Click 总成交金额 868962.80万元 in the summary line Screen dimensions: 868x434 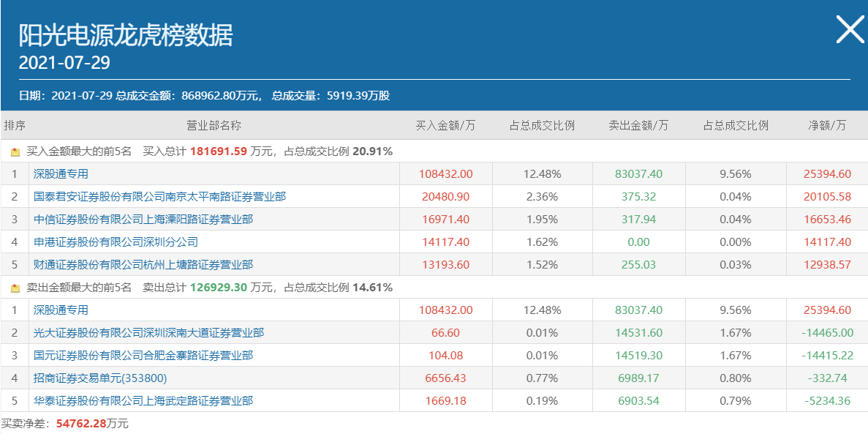click(x=188, y=96)
